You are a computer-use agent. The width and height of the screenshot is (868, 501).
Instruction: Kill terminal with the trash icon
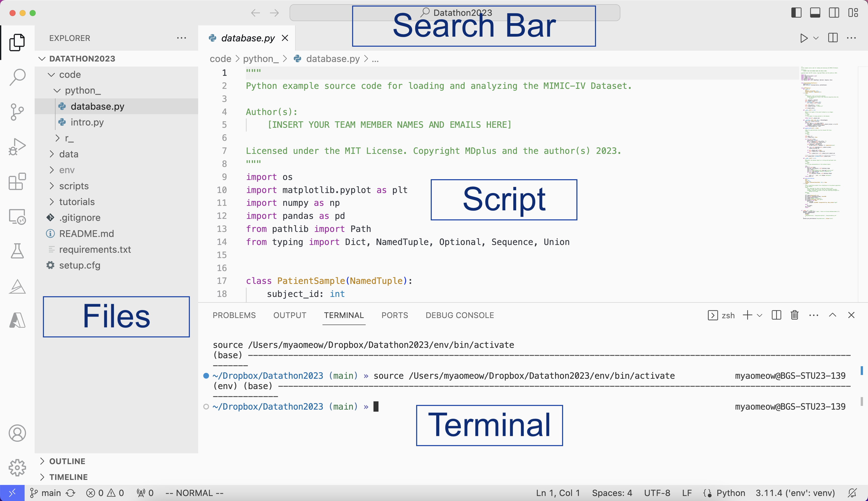[x=794, y=315]
